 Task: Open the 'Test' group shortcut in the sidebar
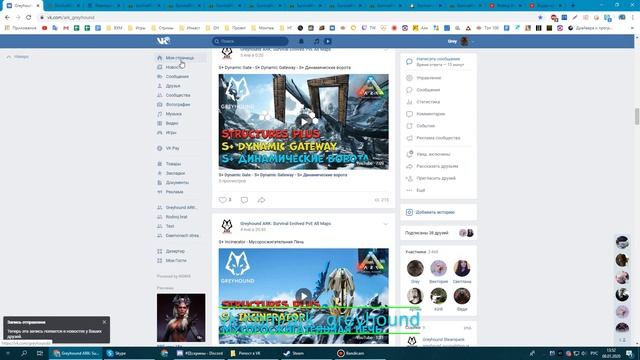170,226
